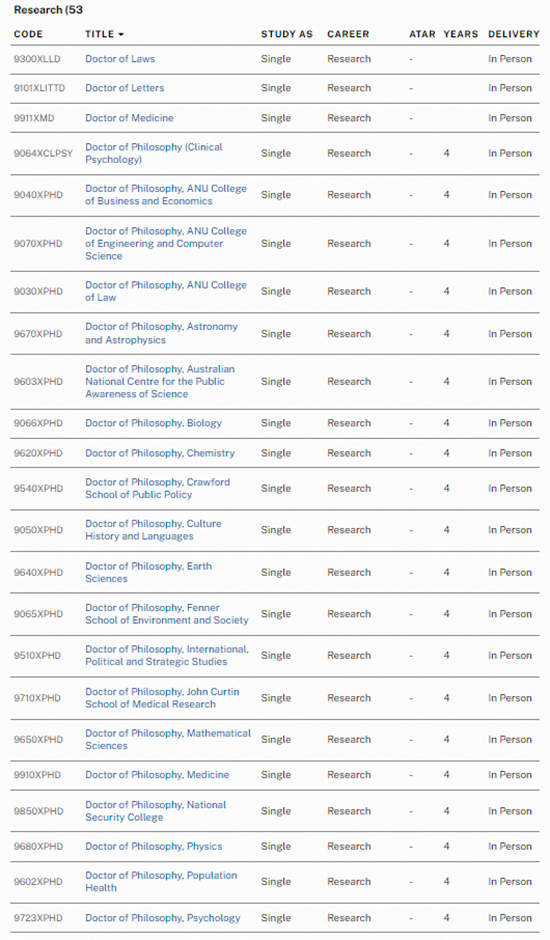Click the CAREER column header
The image size is (550, 940).
pyautogui.click(x=348, y=34)
